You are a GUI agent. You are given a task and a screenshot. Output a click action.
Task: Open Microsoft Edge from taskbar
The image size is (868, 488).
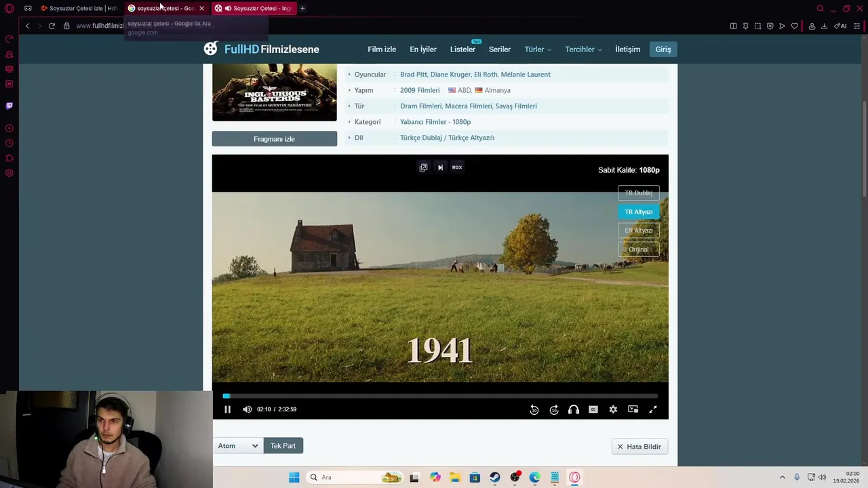534,477
